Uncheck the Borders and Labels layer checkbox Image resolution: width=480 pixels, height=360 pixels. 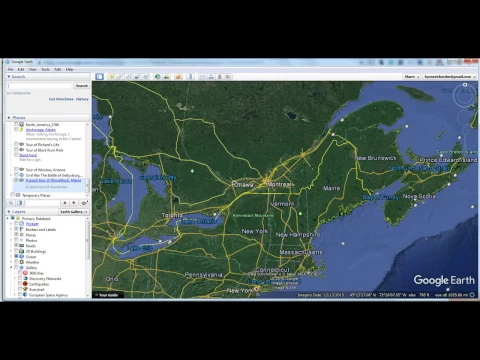point(16,229)
